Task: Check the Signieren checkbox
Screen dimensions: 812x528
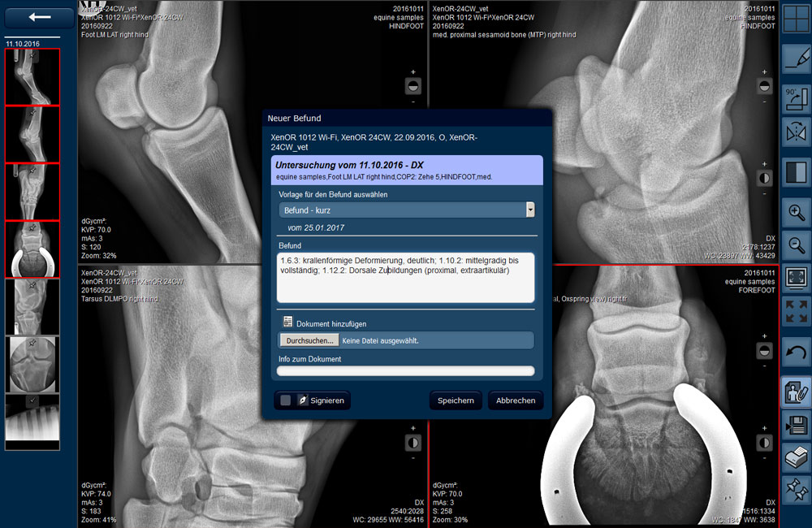Action: (286, 400)
